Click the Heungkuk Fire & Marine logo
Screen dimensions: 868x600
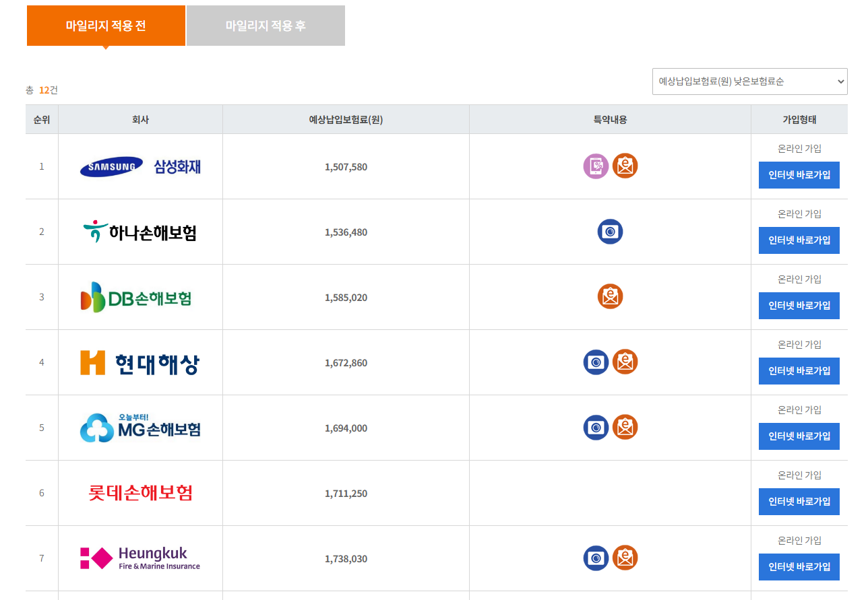tap(140, 558)
